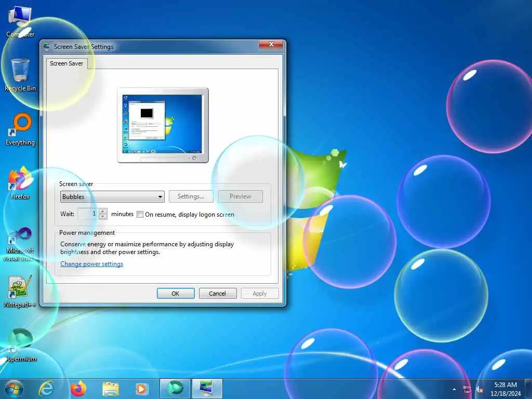Open the network tray icon

pos(467,390)
